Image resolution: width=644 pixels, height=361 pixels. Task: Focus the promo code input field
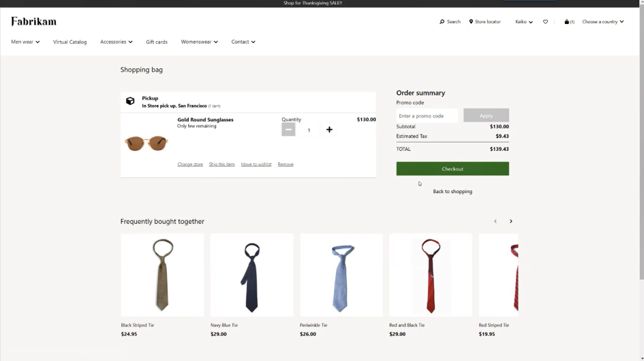[427, 115]
